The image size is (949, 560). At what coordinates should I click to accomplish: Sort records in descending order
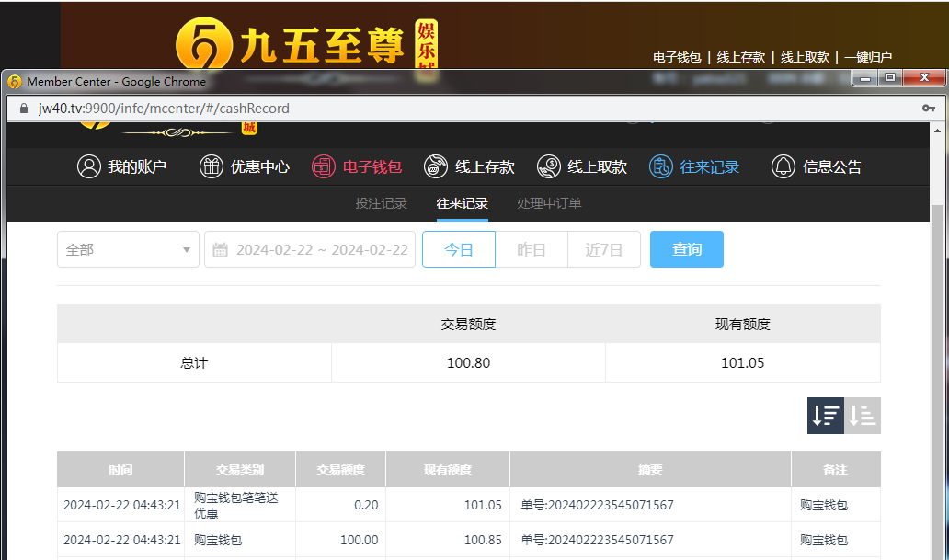click(826, 416)
